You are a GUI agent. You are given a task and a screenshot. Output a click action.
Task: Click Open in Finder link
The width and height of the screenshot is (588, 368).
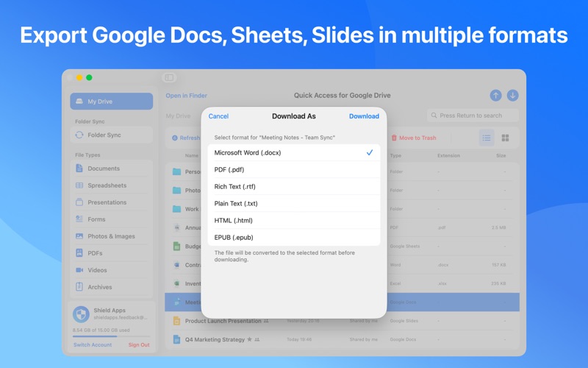click(187, 96)
